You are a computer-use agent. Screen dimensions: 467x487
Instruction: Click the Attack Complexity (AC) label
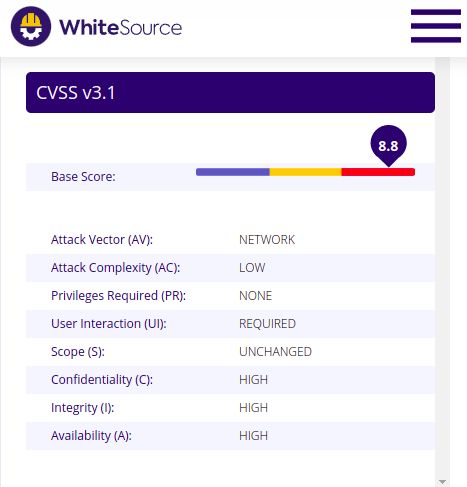pyautogui.click(x=115, y=268)
